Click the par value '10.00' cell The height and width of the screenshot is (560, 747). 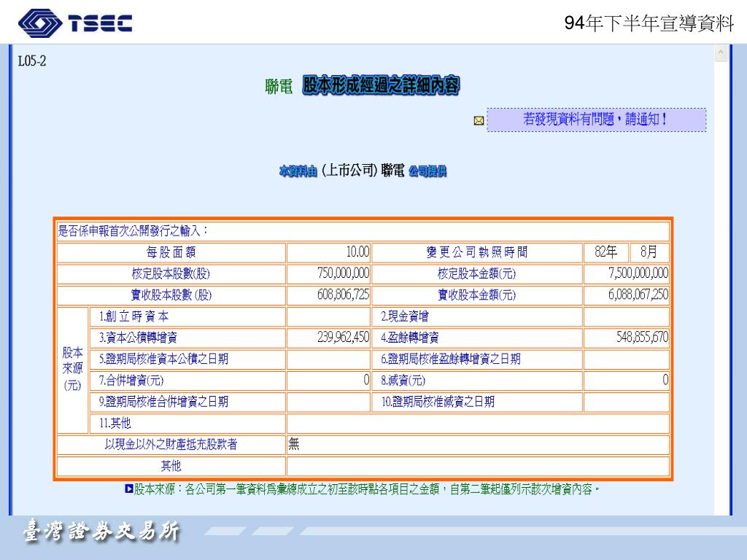tap(329, 252)
